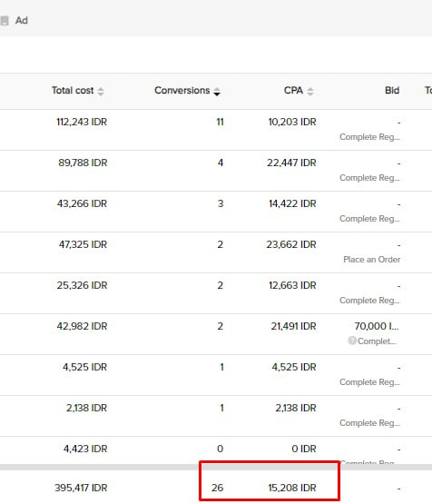Click the Ad tab icon
This screenshot has width=432, height=504.
pos(5,21)
